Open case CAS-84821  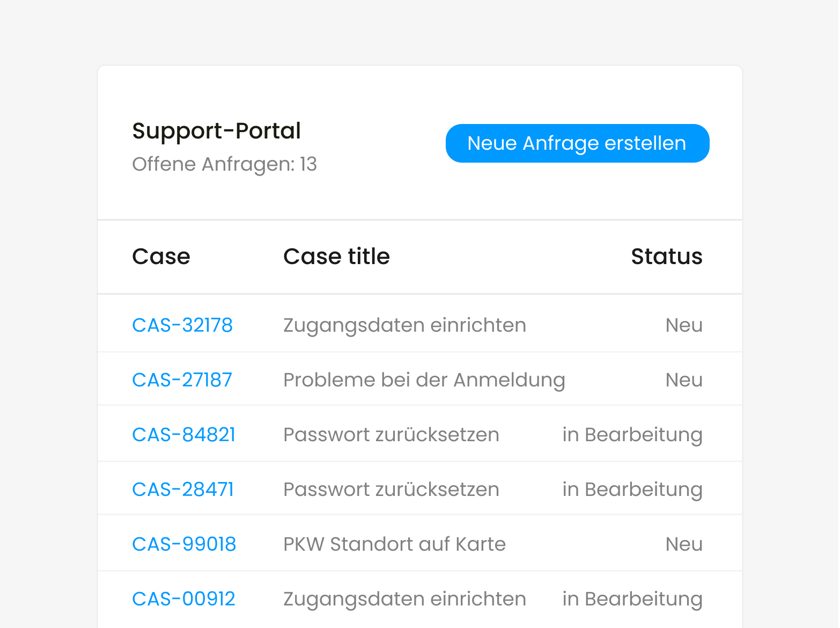[x=184, y=435]
